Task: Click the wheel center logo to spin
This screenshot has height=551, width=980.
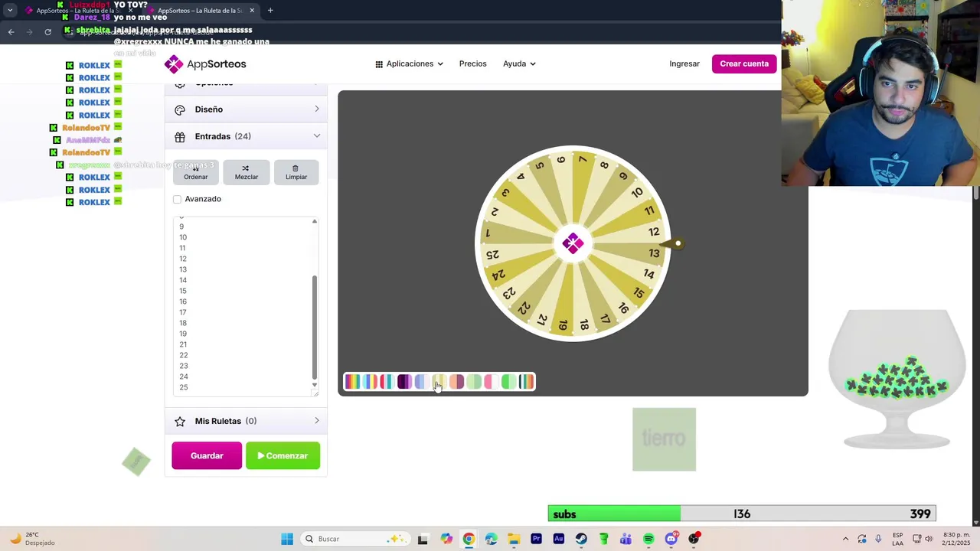Action: [x=573, y=243]
